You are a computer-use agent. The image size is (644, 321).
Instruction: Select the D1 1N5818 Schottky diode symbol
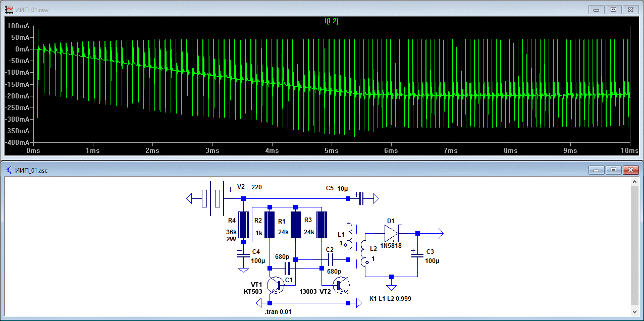point(392,234)
